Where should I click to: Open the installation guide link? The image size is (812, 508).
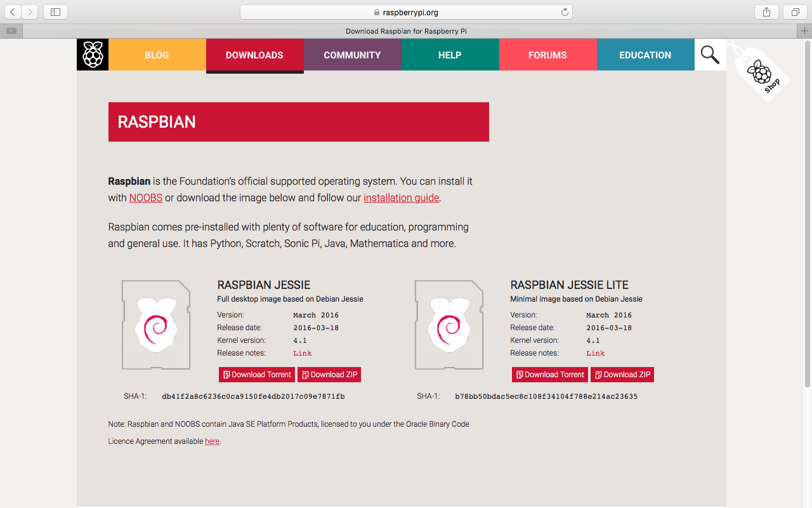tap(401, 197)
